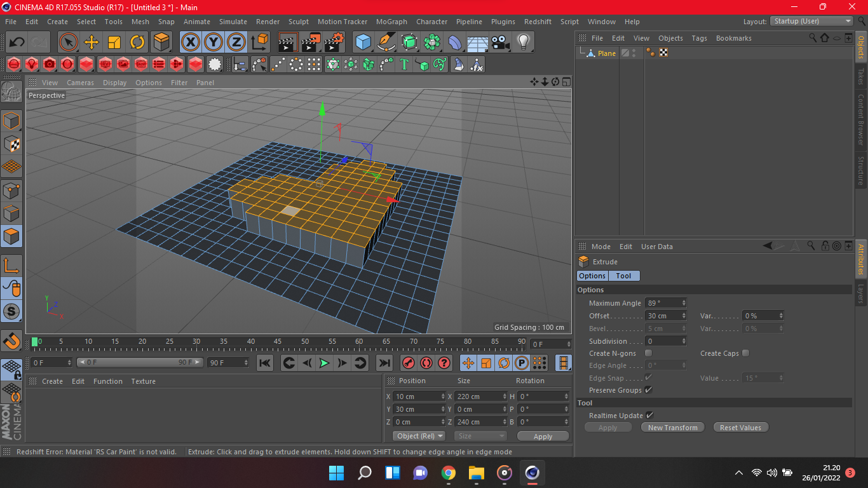Image resolution: width=868 pixels, height=488 pixels.
Task: Click New Transform button
Action: 673,428
